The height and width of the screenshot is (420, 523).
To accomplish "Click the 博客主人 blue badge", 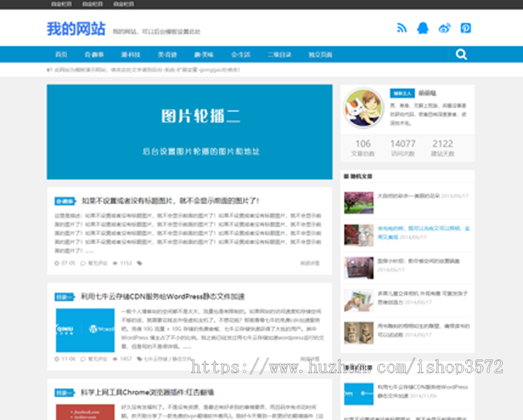I will pos(402,93).
